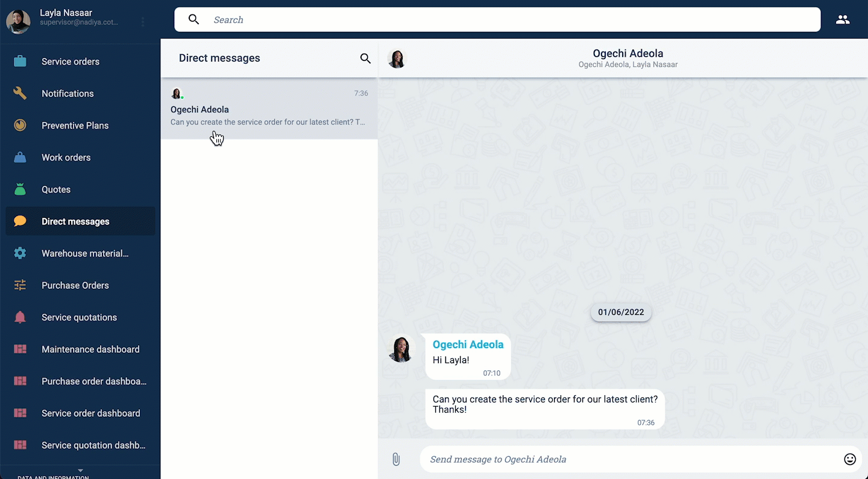The image size is (868, 479).
Task: Click the green Quotes money bag icon
Action: pyautogui.click(x=20, y=189)
